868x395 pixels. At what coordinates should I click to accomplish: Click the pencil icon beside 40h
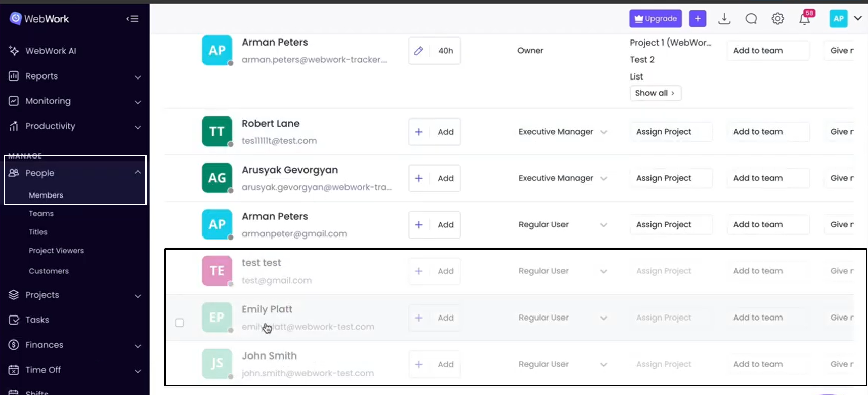419,51
